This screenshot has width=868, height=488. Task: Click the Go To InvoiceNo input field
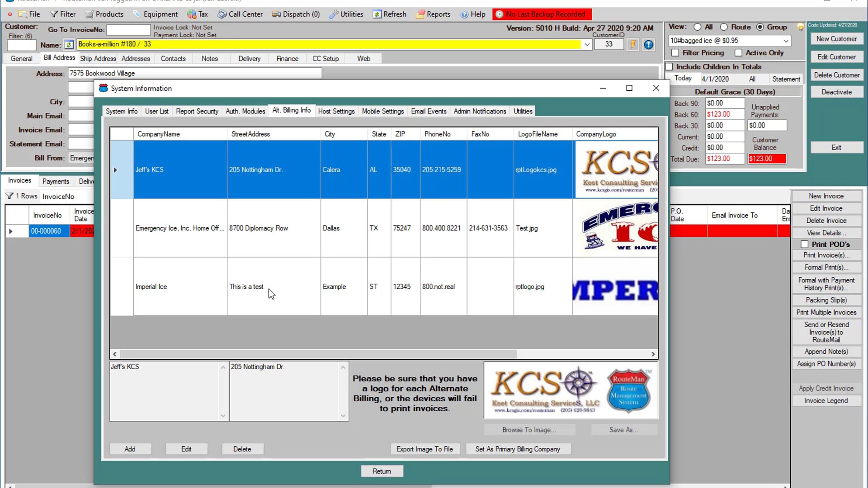click(128, 30)
